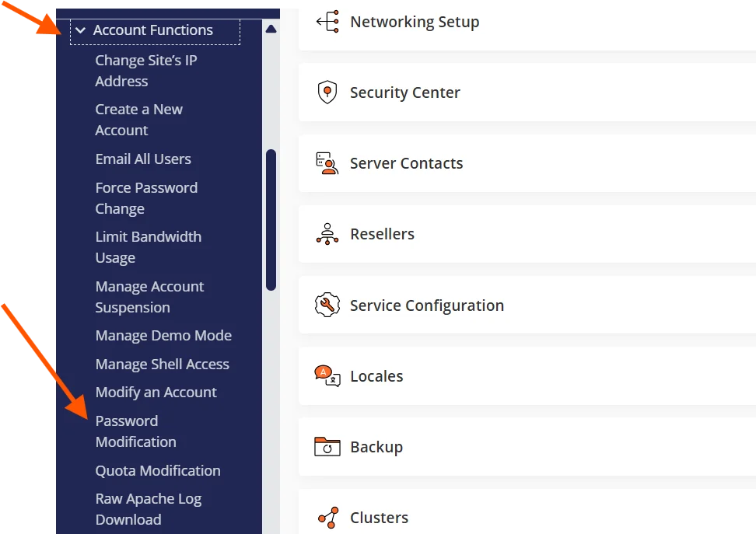
Task: Click the sidebar scroll-up arrow
Action: tap(271, 30)
